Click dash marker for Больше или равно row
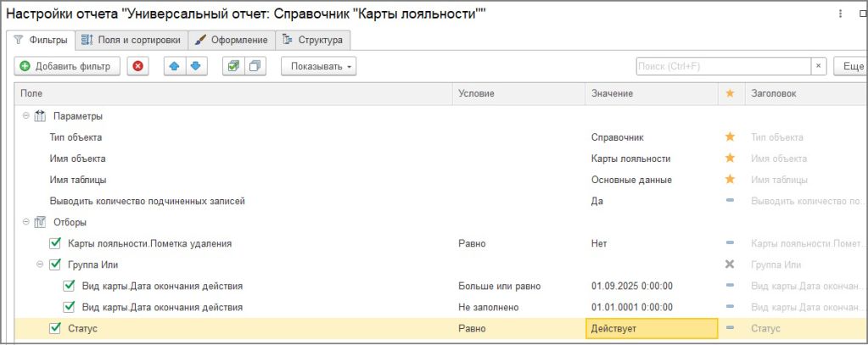This screenshot has height=345, width=868. click(x=730, y=286)
